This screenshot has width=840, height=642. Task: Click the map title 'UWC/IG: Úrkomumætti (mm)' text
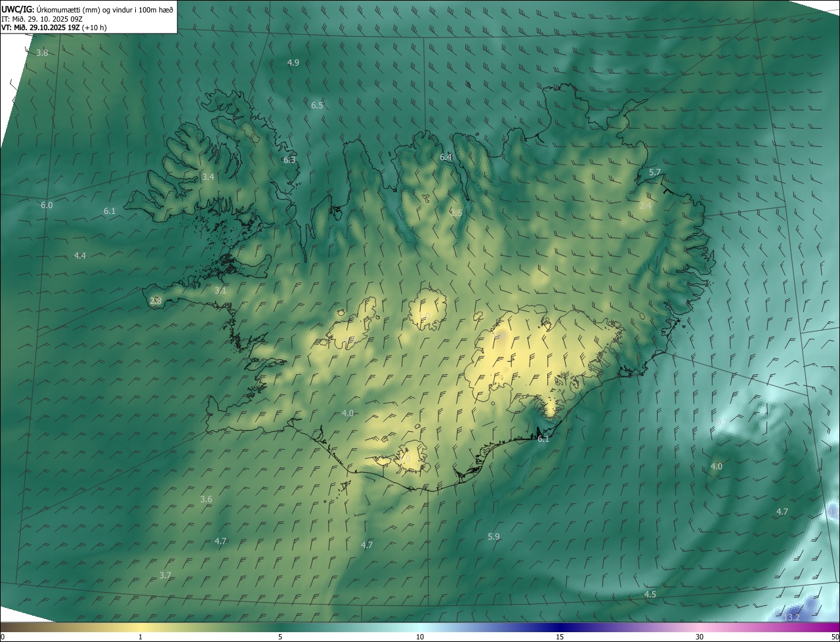coord(50,9)
